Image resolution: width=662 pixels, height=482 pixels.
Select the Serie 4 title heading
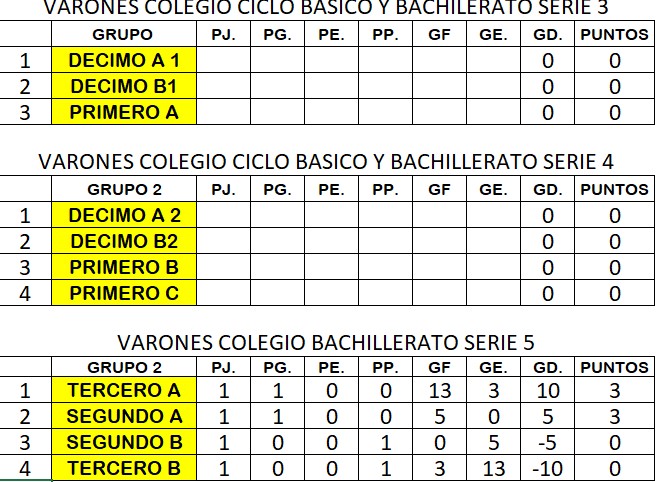click(326, 162)
